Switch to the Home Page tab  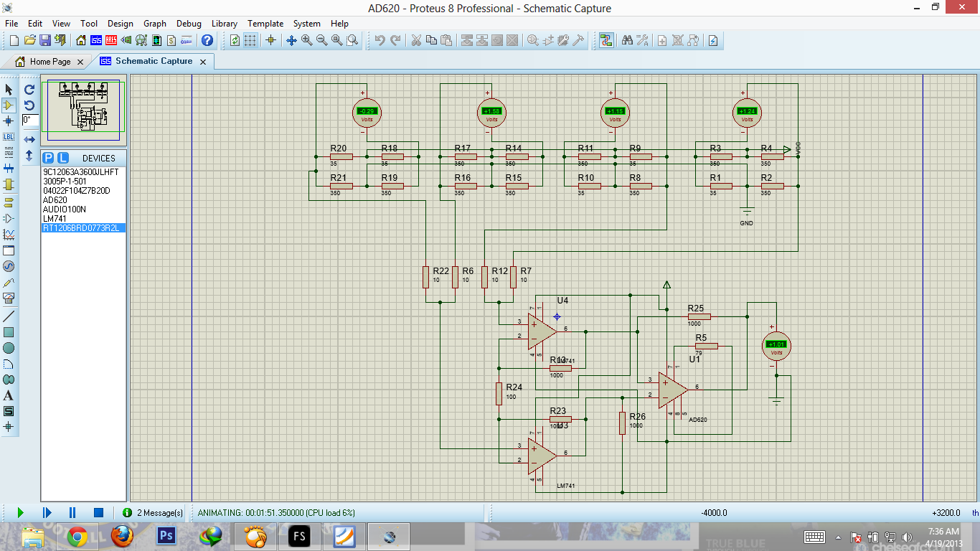click(x=50, y=62)
